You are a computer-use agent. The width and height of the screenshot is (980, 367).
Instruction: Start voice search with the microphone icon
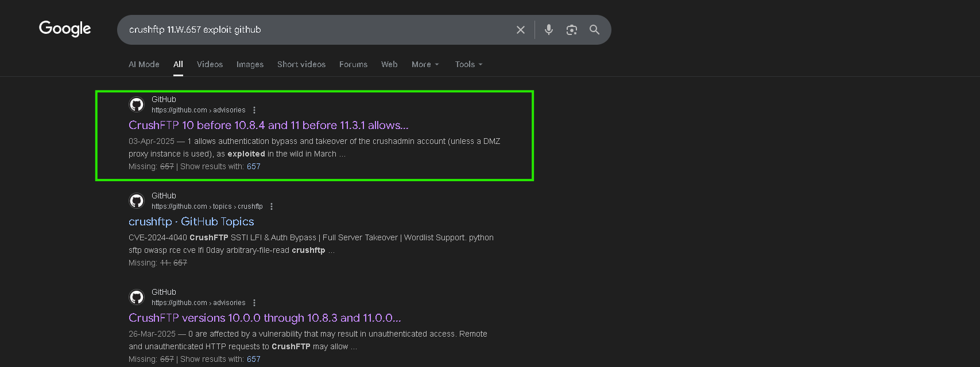[549, 30]
